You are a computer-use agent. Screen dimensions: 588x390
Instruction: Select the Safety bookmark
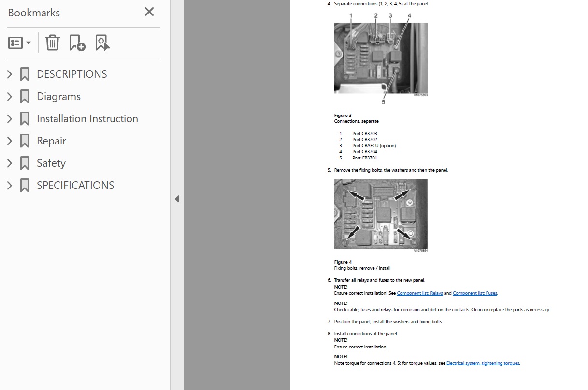point(51,163)
